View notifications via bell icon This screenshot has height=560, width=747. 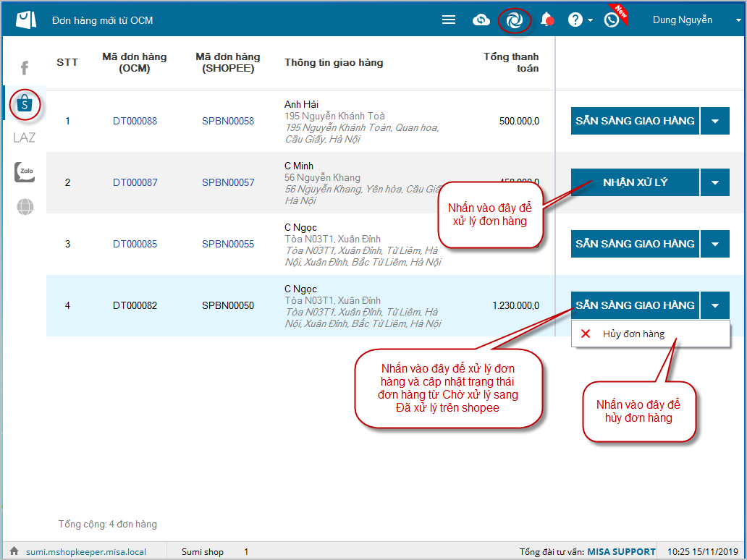[x=547, y=20]
